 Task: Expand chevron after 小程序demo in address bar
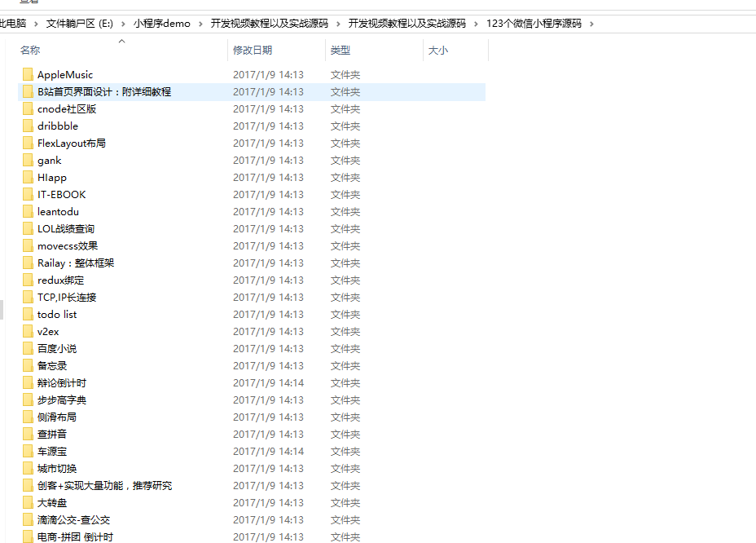coord(200,24)
